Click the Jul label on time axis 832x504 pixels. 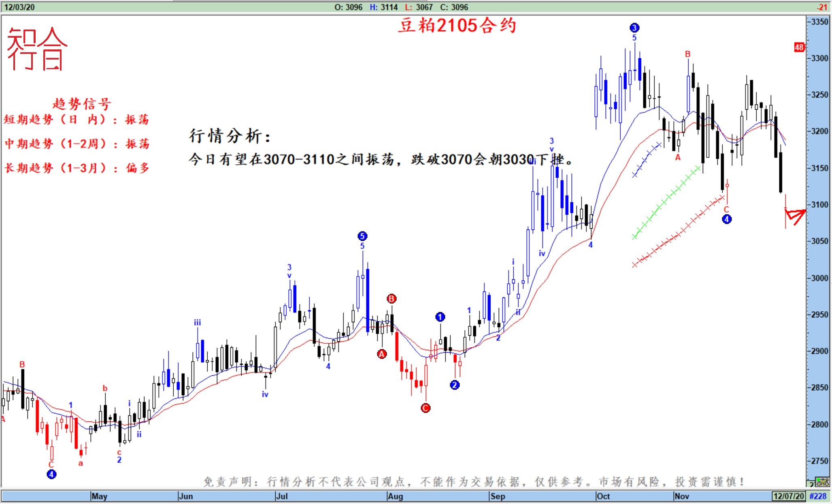click(x=281, y=496)
